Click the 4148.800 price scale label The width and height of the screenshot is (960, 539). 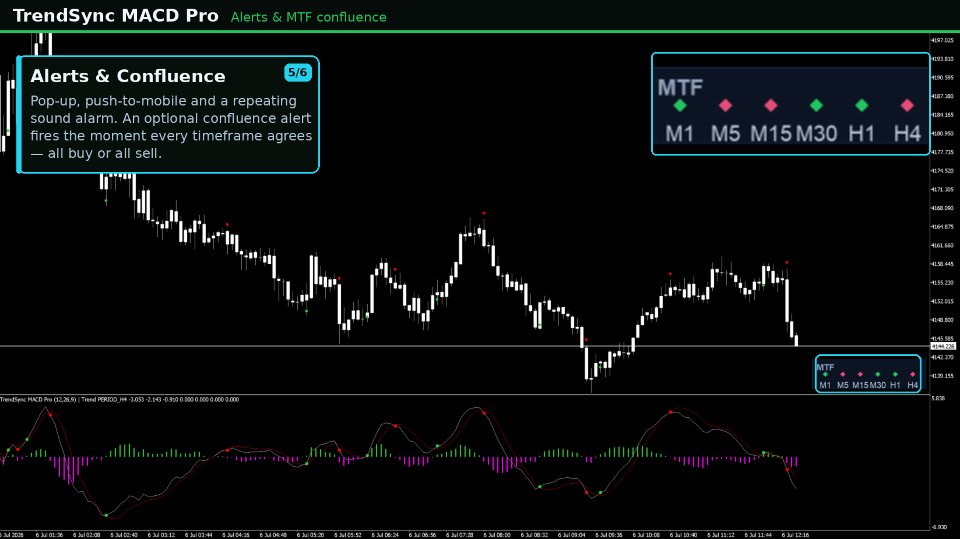pyautogui.click(x=942, y=320)
